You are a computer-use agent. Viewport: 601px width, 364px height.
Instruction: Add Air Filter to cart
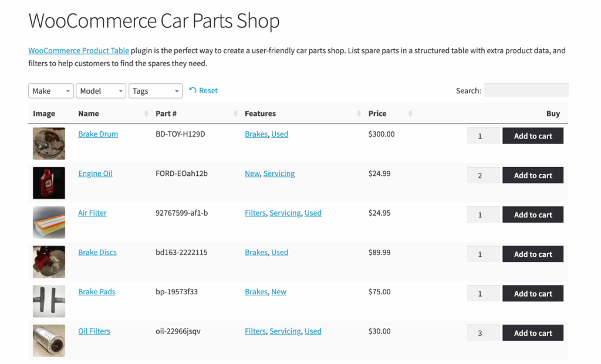tap(533, 215)
